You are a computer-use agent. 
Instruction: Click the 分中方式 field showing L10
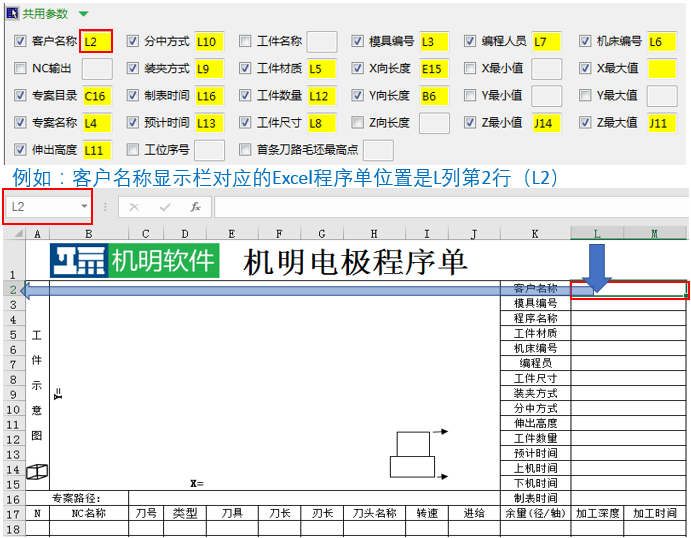[x=209, y=41]
